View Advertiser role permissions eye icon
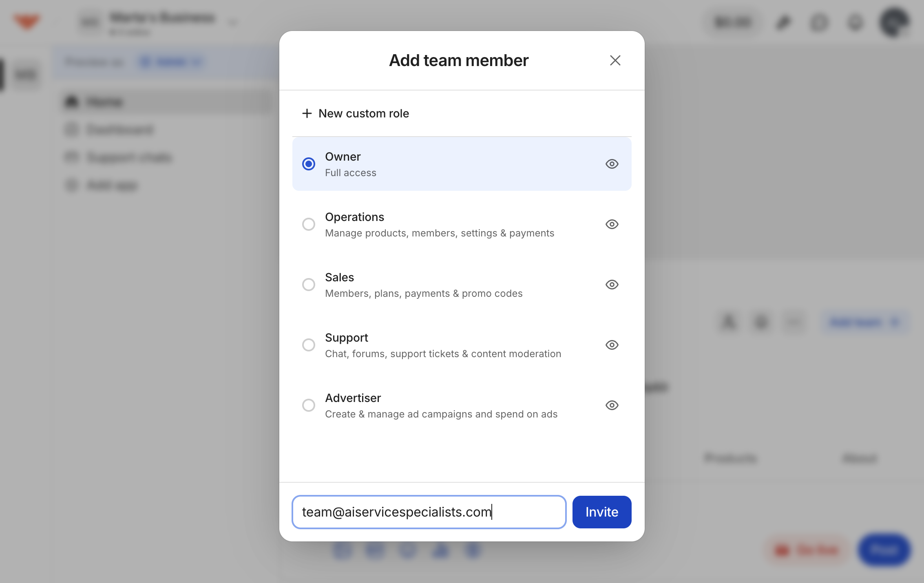Viewport: 924px width, 583px height. pyautogui.click(x=612, y=405)
